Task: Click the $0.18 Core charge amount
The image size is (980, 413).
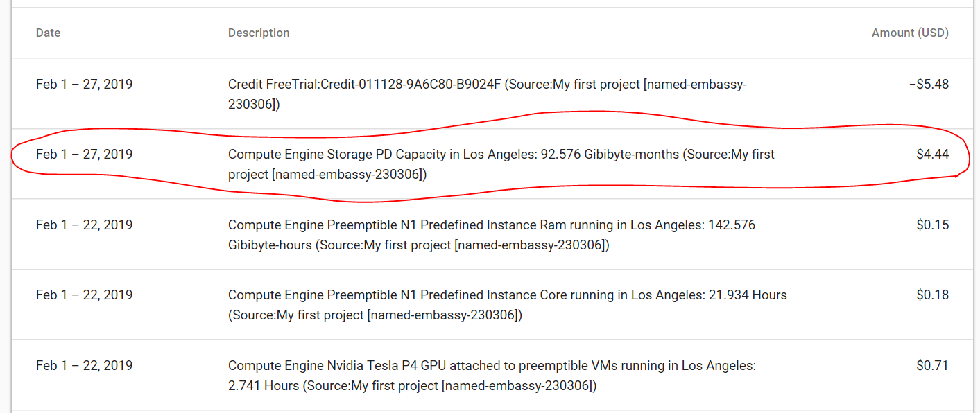Action: coord(932,295)
